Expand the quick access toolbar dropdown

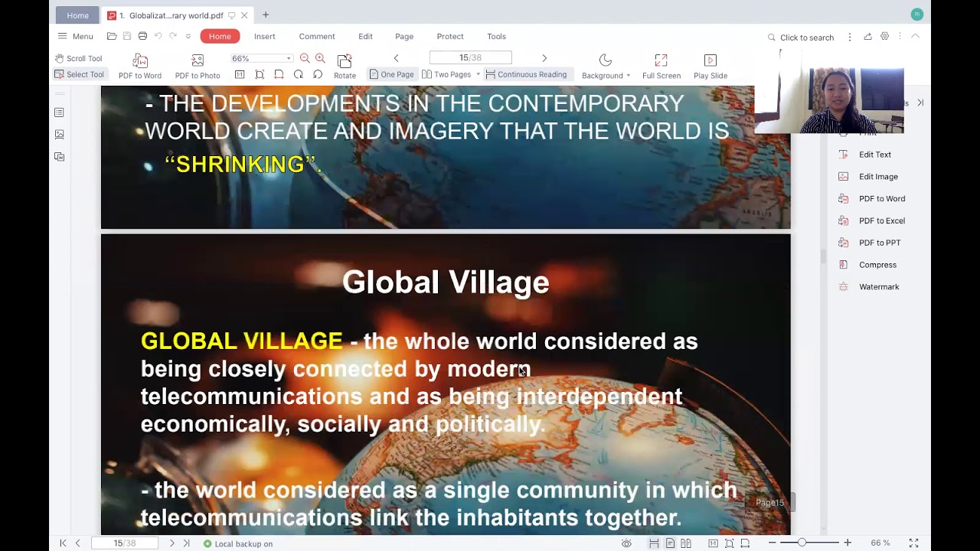tap(188, 36)
